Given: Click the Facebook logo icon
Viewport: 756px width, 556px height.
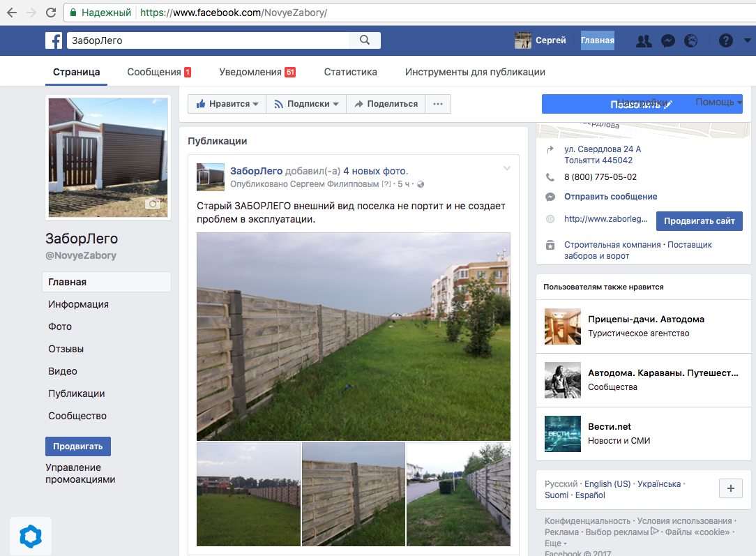Looking at the screenshot, I should point(54,40).
